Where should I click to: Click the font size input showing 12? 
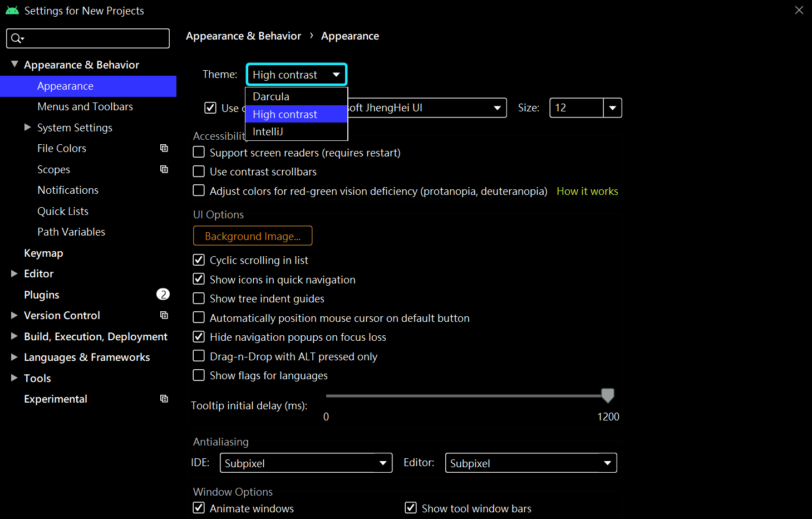577,107
